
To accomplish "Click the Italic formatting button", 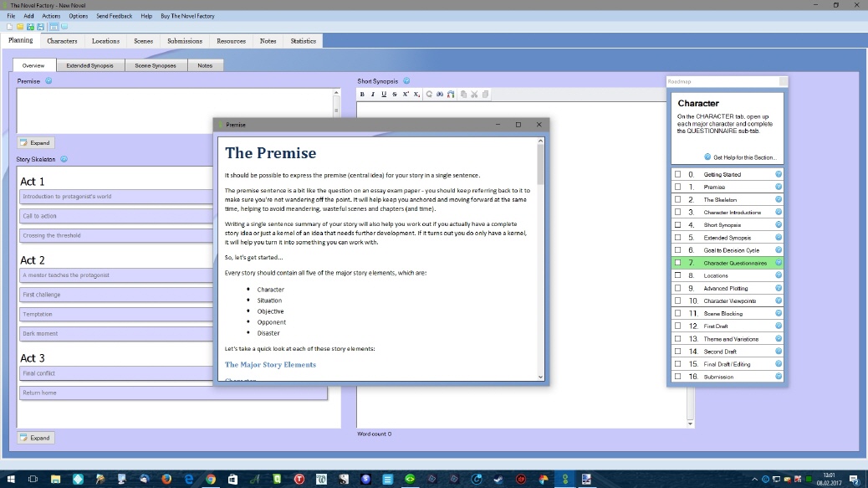I will [373, 94].
